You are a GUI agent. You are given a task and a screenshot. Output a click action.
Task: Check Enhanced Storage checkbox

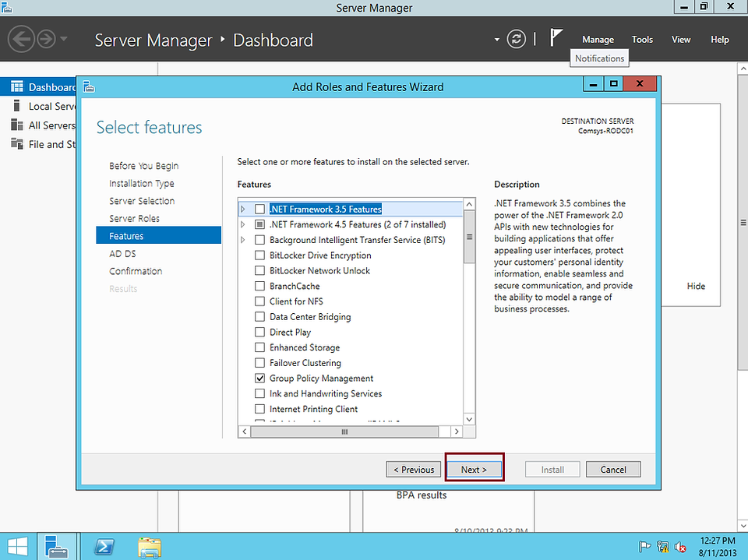[259, 347]
